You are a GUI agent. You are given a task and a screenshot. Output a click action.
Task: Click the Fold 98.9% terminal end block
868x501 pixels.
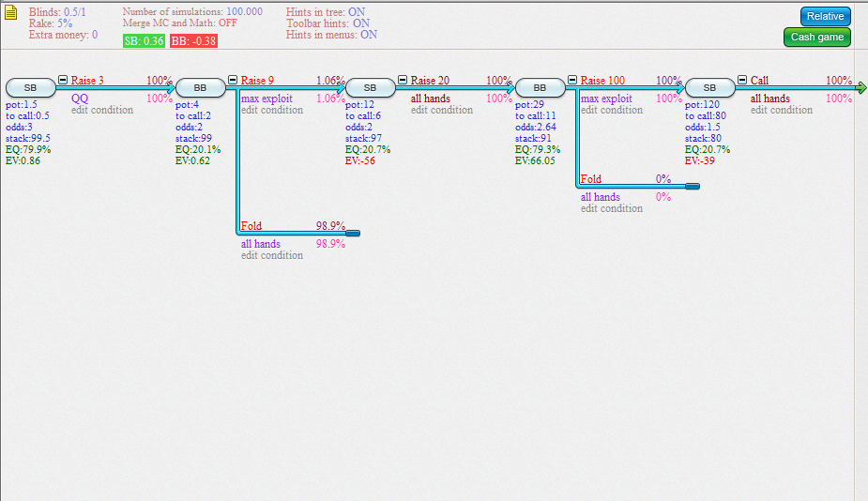[353, 233]
